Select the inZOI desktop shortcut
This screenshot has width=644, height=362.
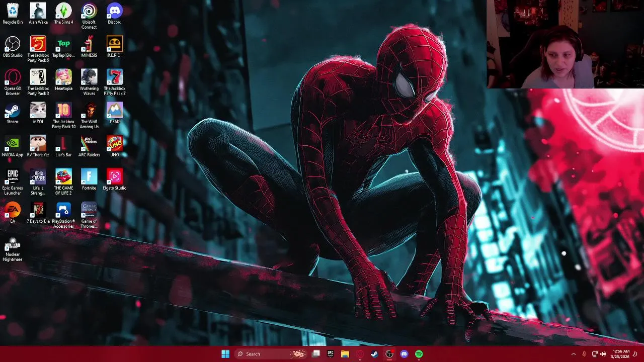coord(38,113)
